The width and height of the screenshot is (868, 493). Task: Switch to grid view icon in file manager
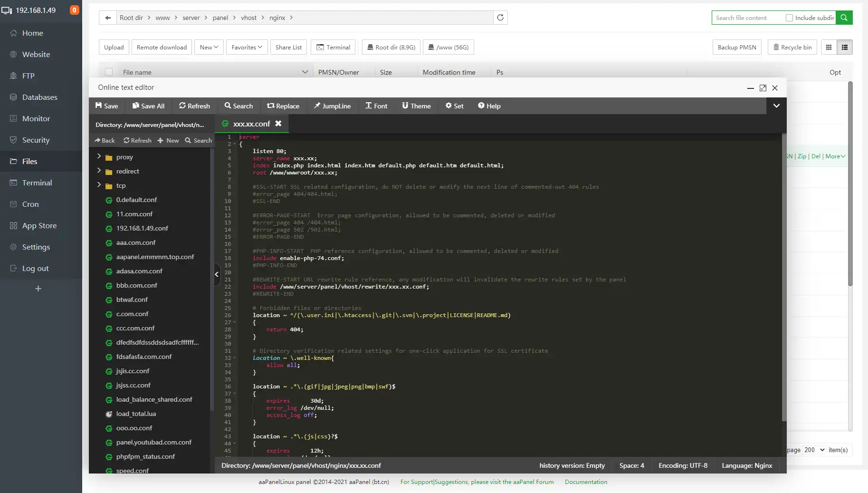[829, 47]
